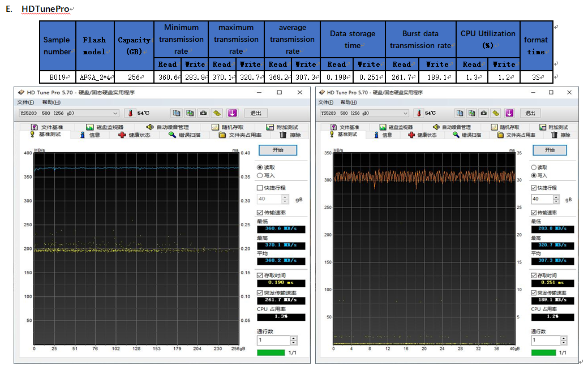Click the temperature thermometer icon in left HD Tune window
Image resolution: width=588 pixels, height=371 pixels.
tap(130, 113)
